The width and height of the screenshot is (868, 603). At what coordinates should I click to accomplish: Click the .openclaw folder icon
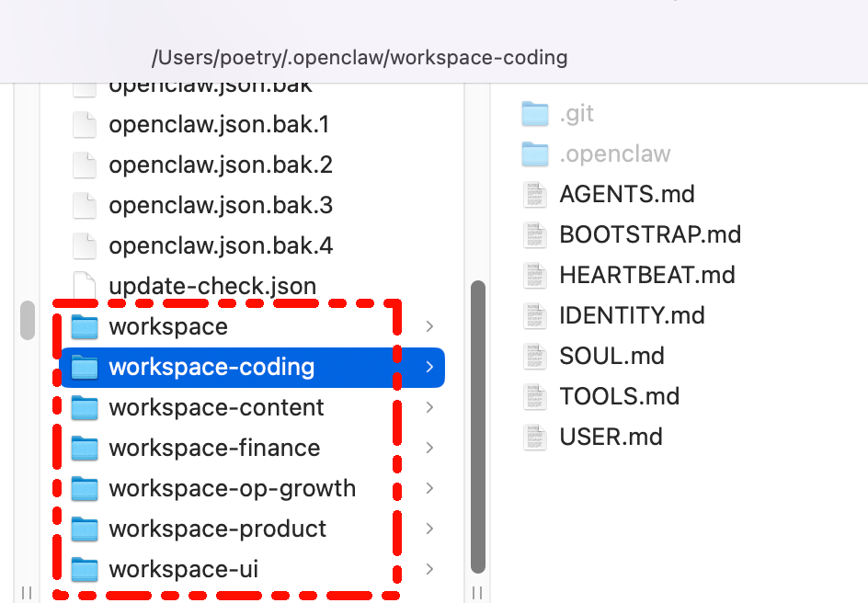tap(535, 154)
